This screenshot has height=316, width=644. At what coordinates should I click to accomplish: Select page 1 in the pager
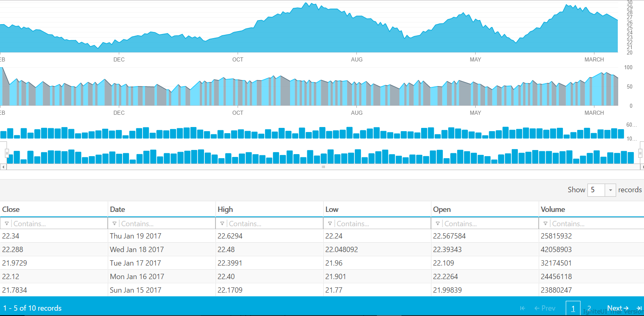pos(573,308)
